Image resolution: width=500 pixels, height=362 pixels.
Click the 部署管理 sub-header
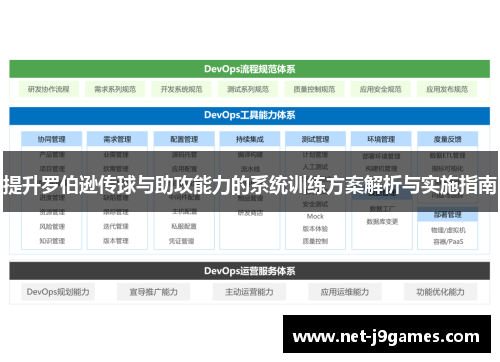pos(447,215)
